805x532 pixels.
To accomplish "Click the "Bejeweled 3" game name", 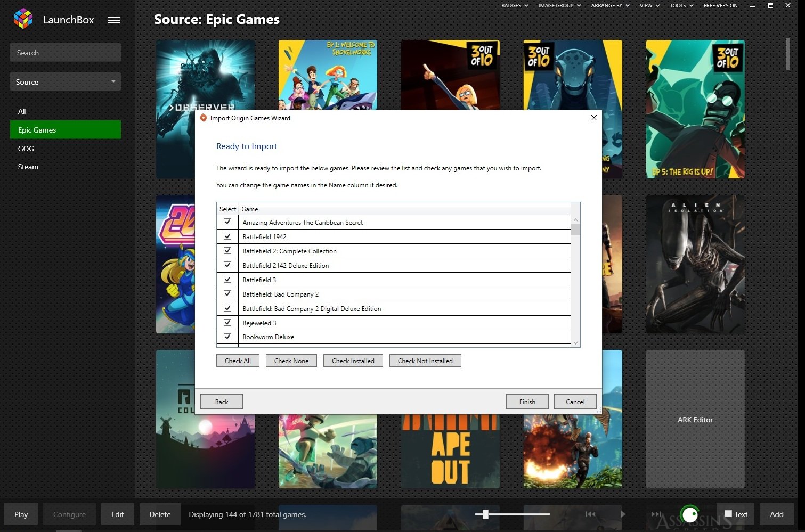I will (259, 323).
